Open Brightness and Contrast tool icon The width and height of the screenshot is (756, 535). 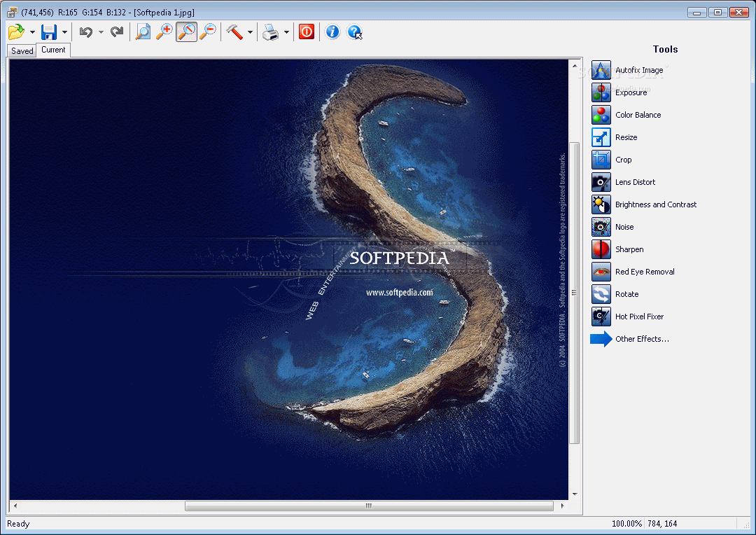click(x=601, y=204)
